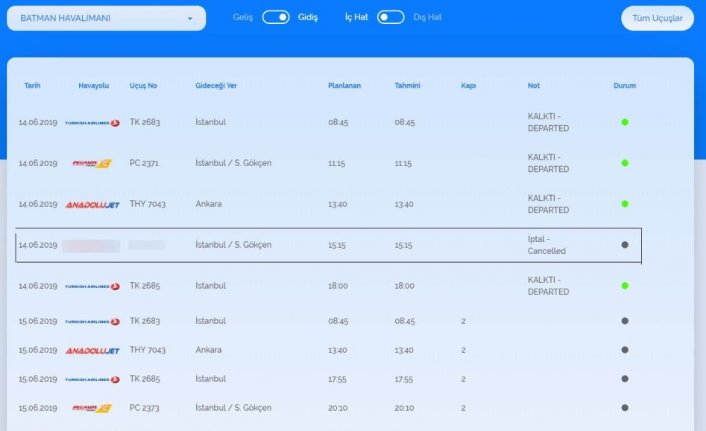The width and height of the screenshot is (706, 431).
Task: Click Pegasus logo for flight PC 2371
Action: tap(92, 163)
